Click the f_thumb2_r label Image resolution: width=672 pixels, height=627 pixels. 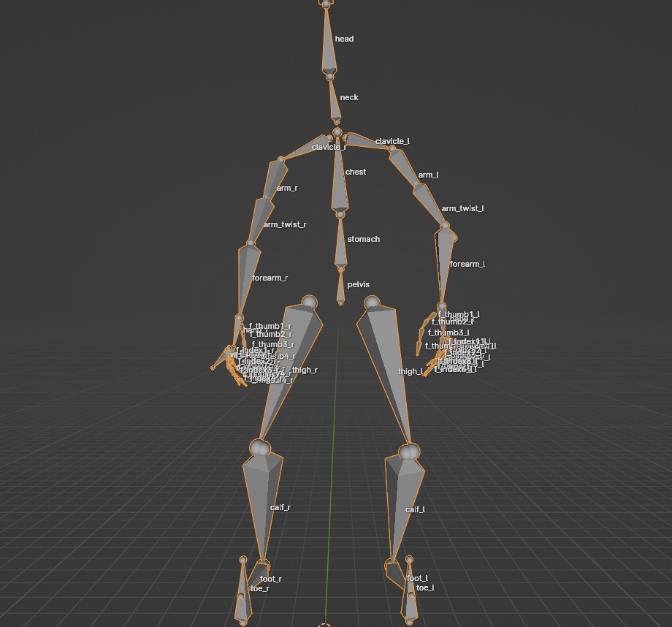(272, 334)
